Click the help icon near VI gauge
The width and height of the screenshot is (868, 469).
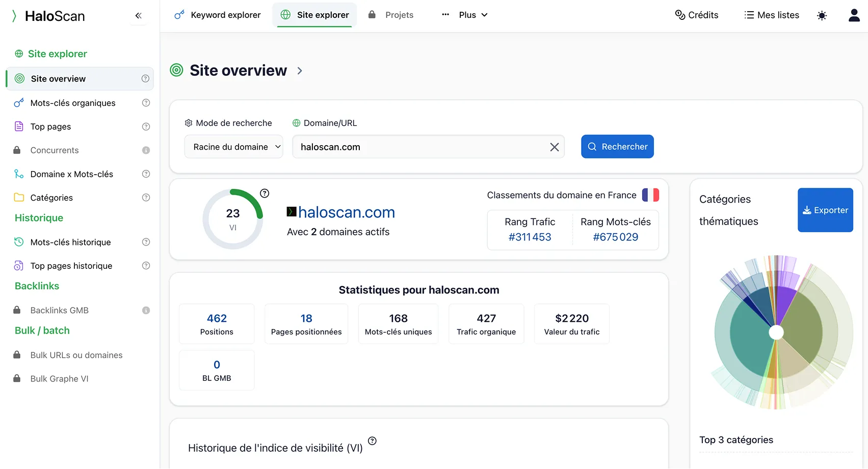pos(265,194)
